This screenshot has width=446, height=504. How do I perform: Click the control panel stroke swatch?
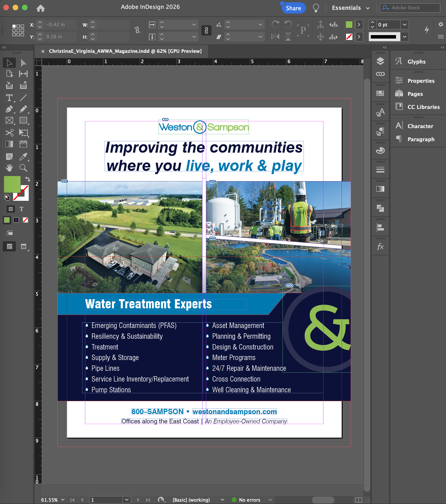coord(349,37)
